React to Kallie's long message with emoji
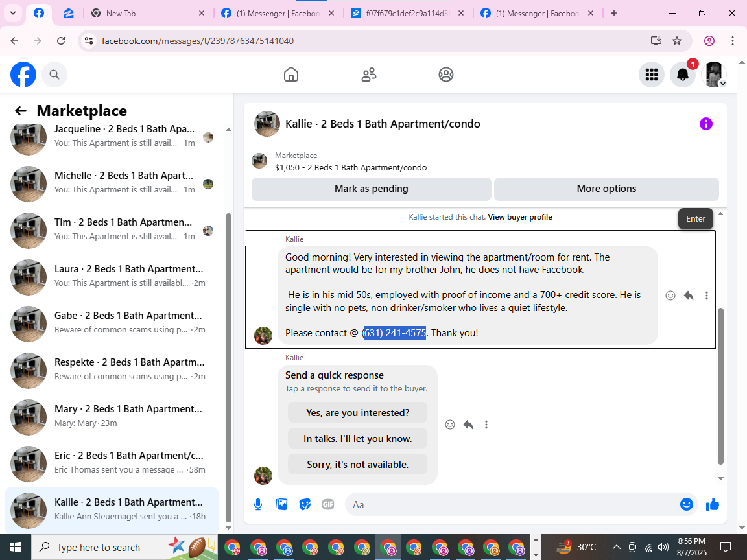The height and width of the screenshot is (560, 747). tap(670, 296)
